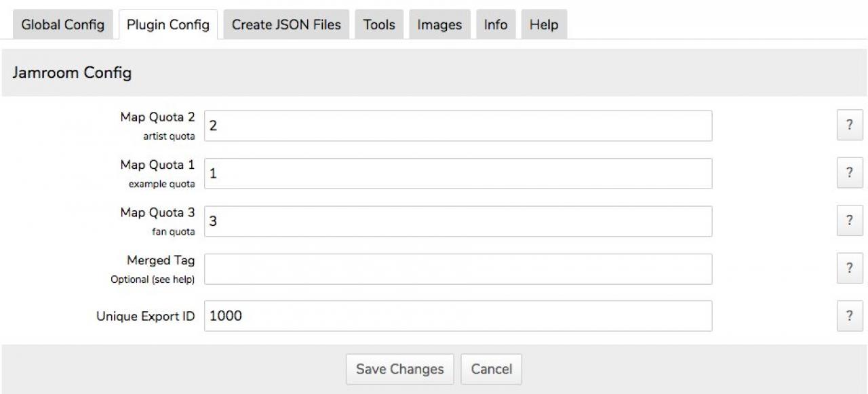Open help for Map Quota 3
Viewport: 868px width, 394px height.
point(850,220)
